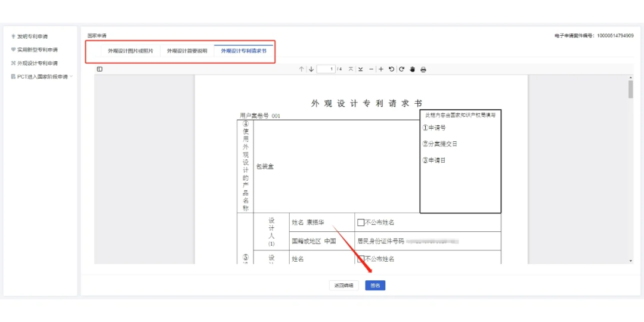Jump to the last page icon
This screenshot has width=644, height=322.
pyautogui.click(x=360, y=69)
